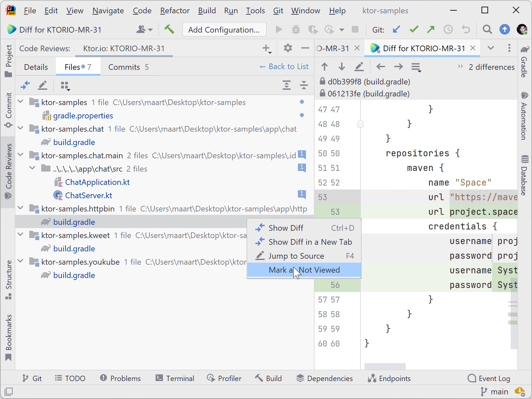Open the Terminal tool window
The width and height of the screenshot is (532, 399).
(175, 378)
